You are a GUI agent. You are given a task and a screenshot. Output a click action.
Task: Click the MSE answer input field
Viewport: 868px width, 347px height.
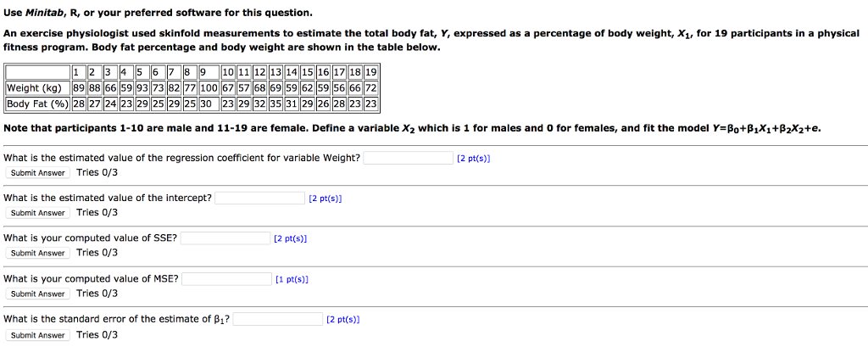tap(226, 279)
